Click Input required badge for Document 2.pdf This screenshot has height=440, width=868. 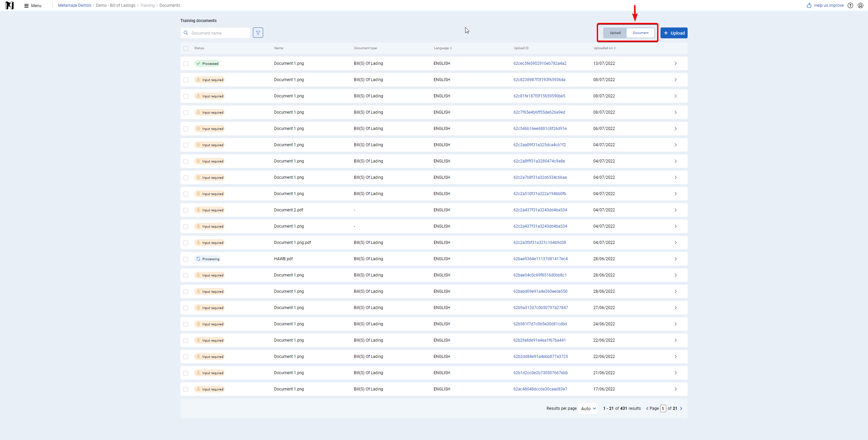coord(210,210)
